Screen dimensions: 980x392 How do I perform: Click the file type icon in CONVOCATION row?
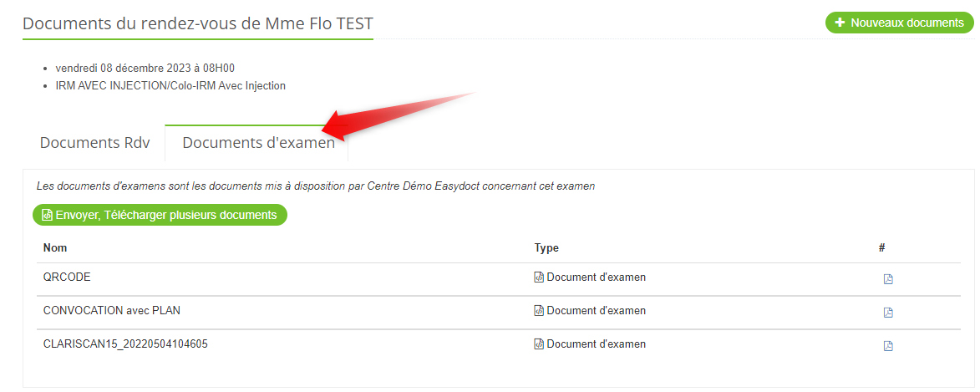(x=539, y=310)
